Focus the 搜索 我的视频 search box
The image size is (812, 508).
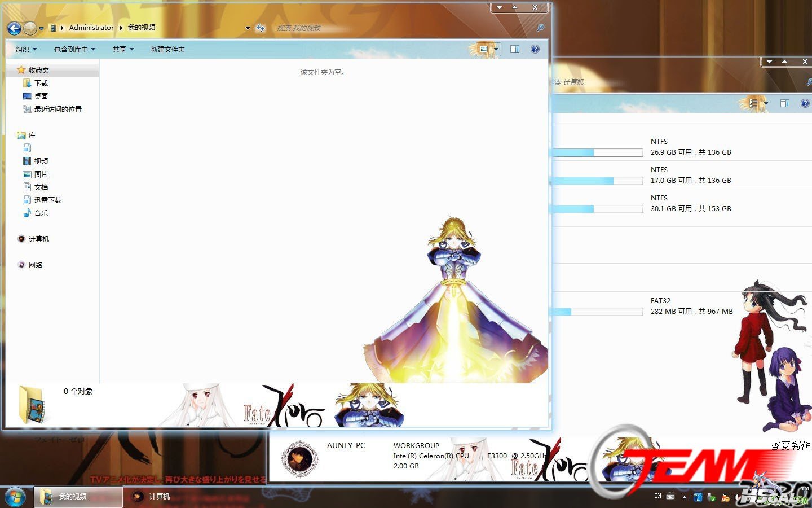click(403, 28)
